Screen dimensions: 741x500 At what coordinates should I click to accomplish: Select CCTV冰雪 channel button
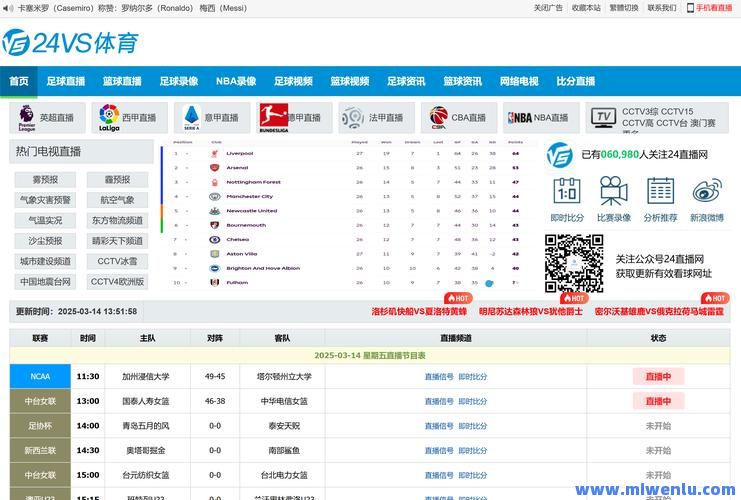117,261
